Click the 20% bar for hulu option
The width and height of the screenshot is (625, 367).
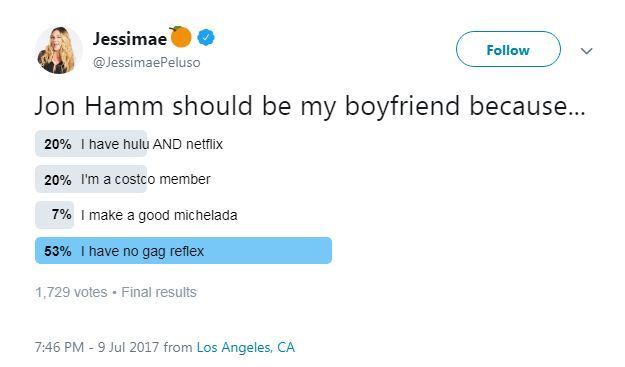click(x=91, y=143)
